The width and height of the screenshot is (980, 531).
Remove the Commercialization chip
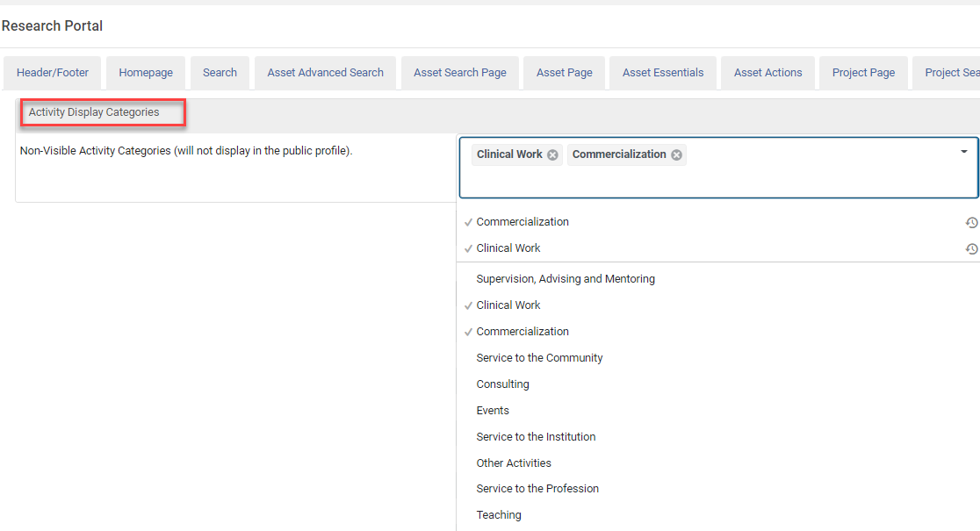tap(676, 155)
